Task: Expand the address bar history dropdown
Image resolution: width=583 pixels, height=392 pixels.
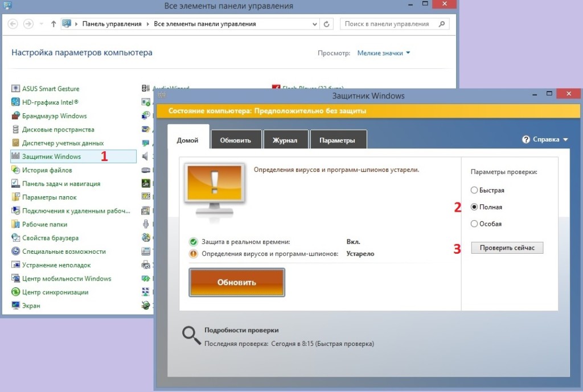Action: click(314, 24)
